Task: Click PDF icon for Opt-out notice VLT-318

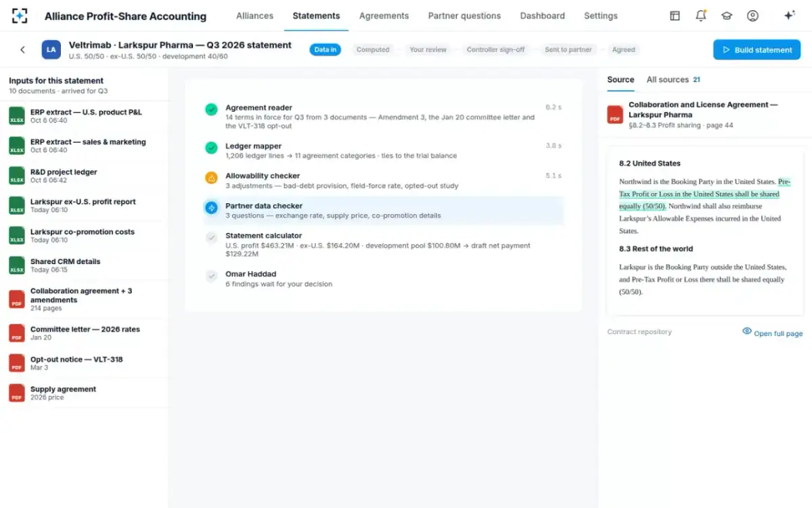Action: (17, 363)
